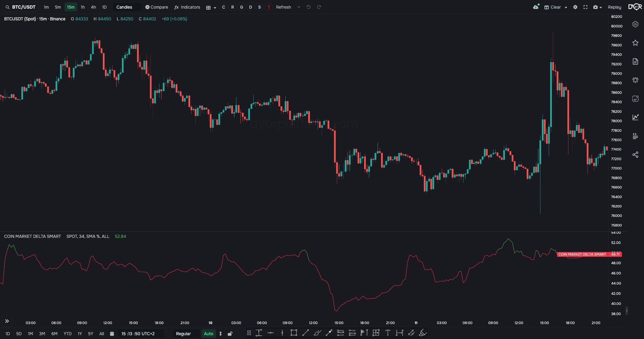Image resolution: width=644 pixels, height=339 pixels.
Task: Open the Indicators menu
Action: point(187,7)
